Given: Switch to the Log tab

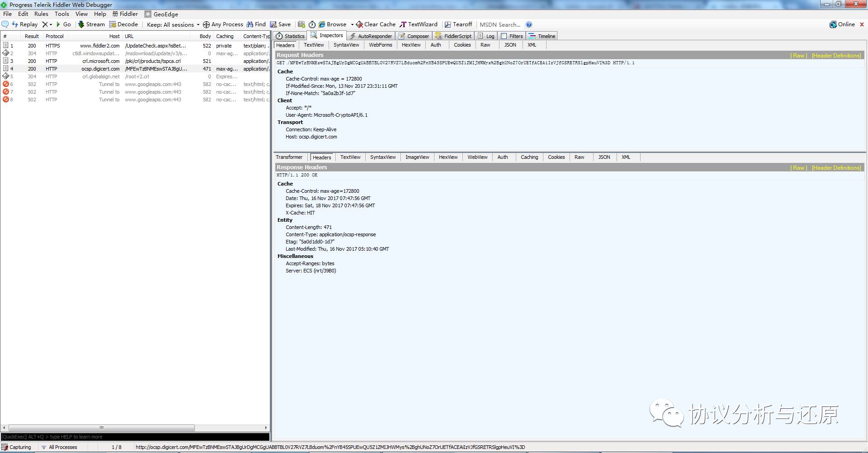Looking at the screenshot, I should tap(486, 36).
